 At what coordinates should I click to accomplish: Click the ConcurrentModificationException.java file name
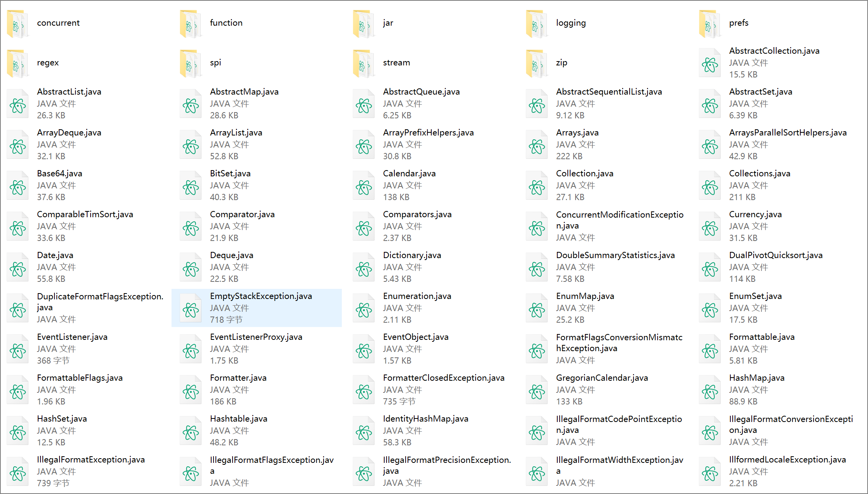coord(619,220)
